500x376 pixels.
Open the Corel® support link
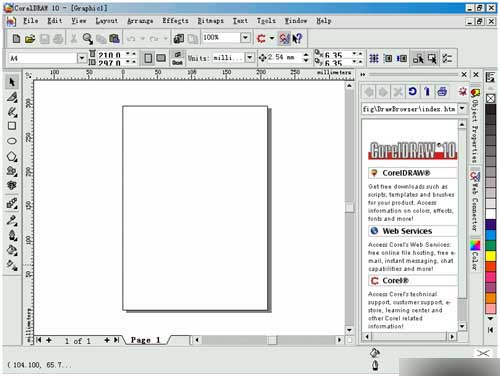click(395, 281)
